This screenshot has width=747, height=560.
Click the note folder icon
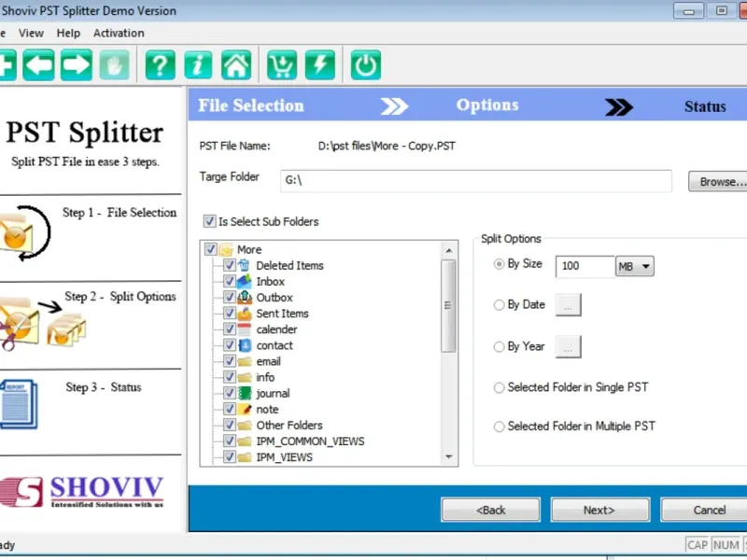[x=244, y=409]
